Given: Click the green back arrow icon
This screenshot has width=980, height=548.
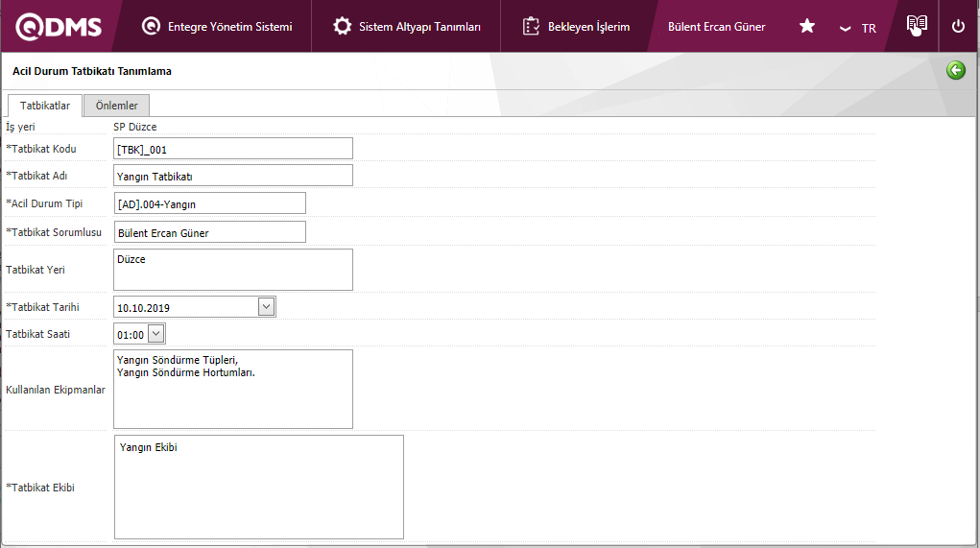Looking at the screenshot, I should click(x=955, y=70).
